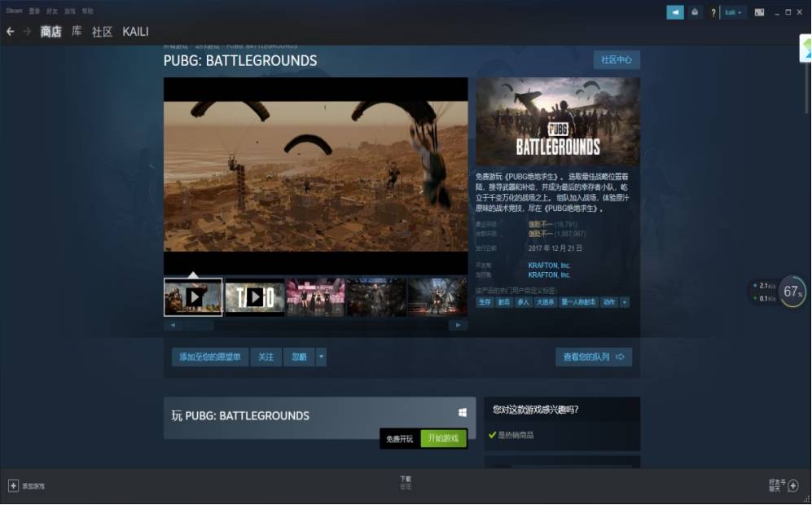
Task: Open the 下载 管理 downloads area
Action: pyautogui.click(x=406, y=483)
